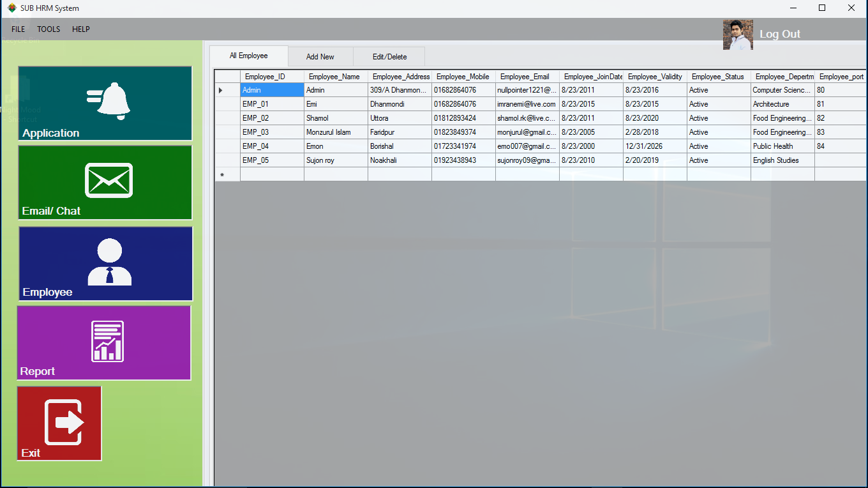Switch to the Add New tab
Screen dimensions: 868x488
click(320, 56)
